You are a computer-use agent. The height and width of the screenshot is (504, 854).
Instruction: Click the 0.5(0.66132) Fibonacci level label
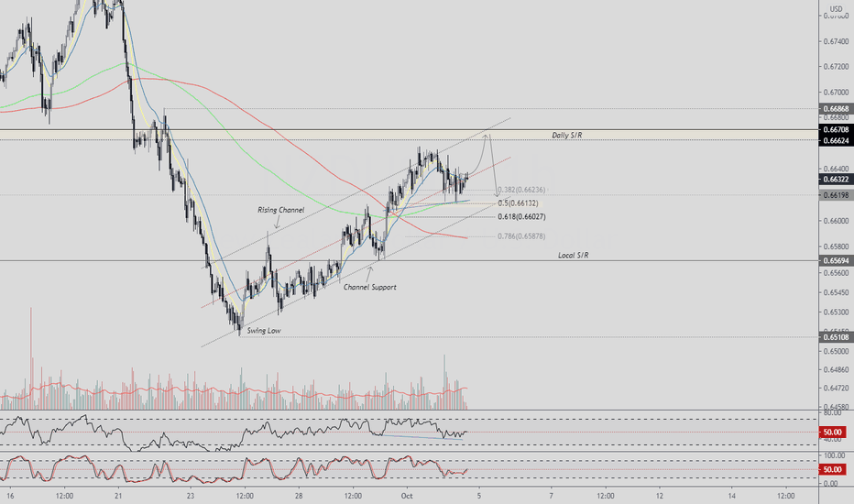point(518,203)
